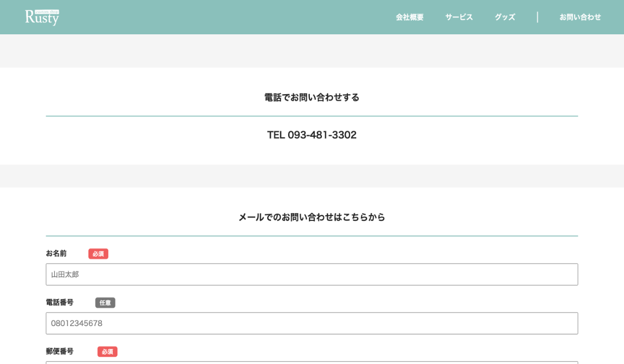Click the Rusty custom shop logo
This screenshot has width=624, height=364.
point(42,17)
